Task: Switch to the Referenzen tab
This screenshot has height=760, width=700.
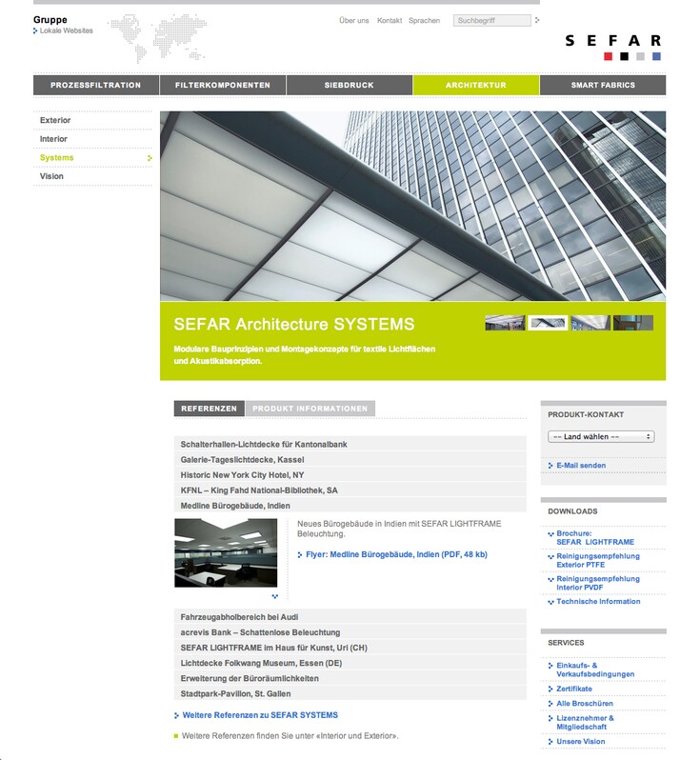Action: tap(209, 409)
